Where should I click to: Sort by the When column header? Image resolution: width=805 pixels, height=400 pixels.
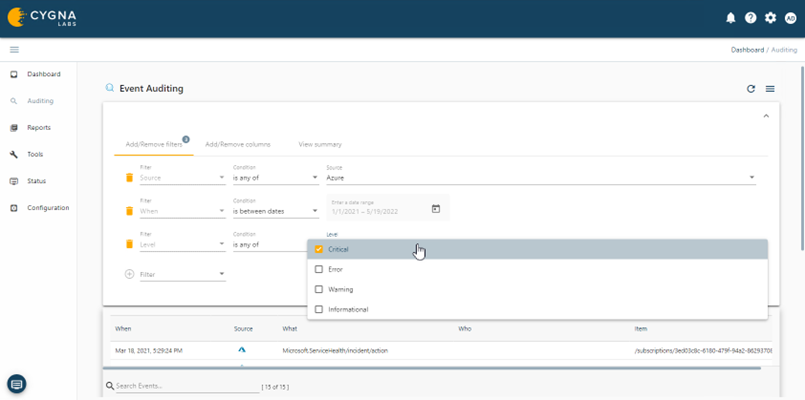point(123,329)
